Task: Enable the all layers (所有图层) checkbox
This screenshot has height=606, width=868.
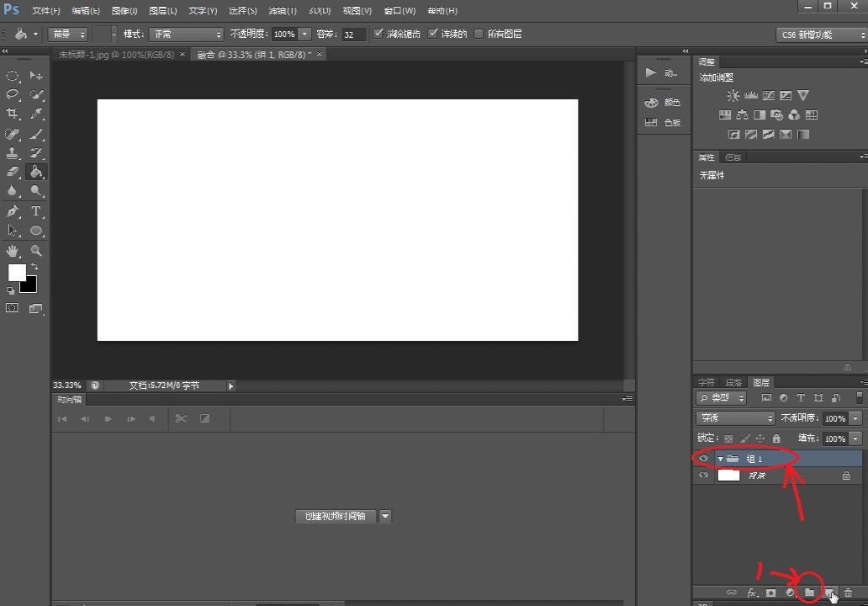Action: 479,34
